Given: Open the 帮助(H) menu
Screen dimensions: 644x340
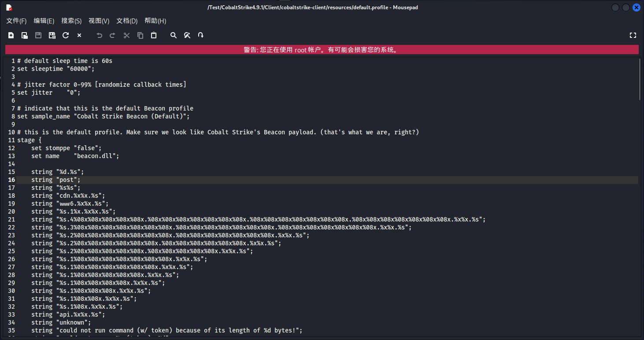Looking at the screenshot, I should pos(155,21).
